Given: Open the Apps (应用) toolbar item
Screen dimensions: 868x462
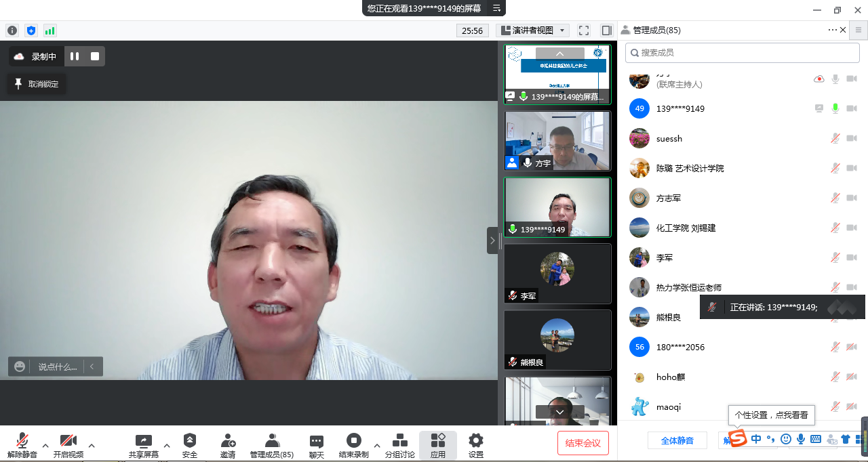Looking at the screenshot, I should pos(438,446).
